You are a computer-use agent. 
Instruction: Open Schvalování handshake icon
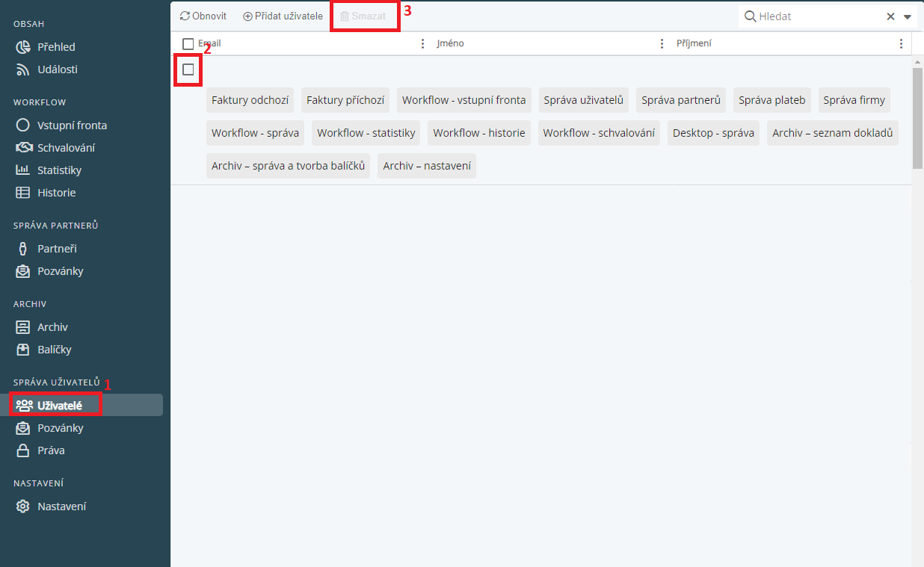coord(23,148)
